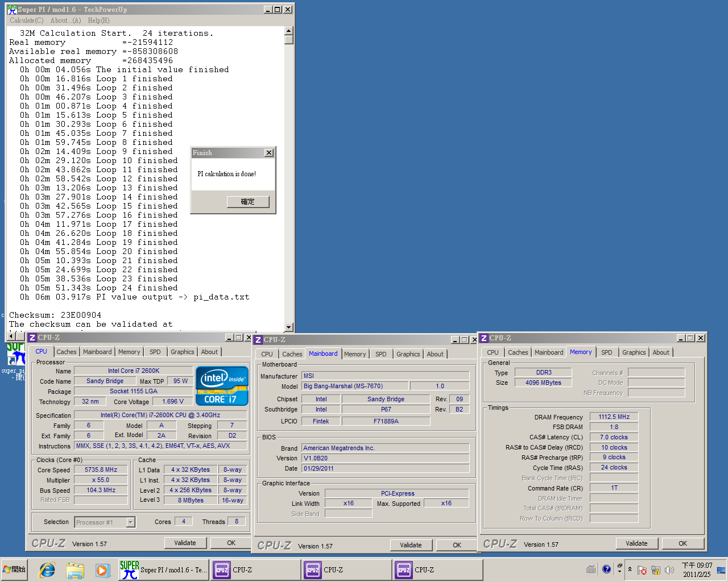Select Caches tab in Memory window
Viewport: 728px width, 582px height.
(x=518, y=352)
